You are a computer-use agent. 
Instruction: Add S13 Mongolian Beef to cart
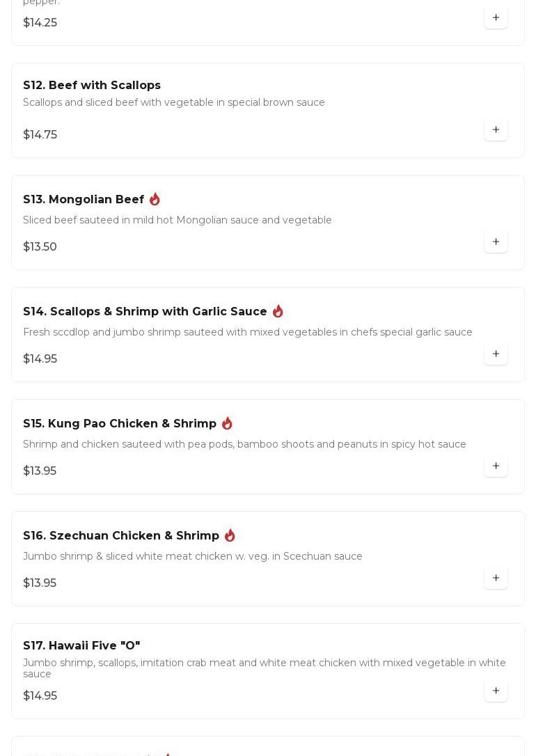tap(496, 242)
